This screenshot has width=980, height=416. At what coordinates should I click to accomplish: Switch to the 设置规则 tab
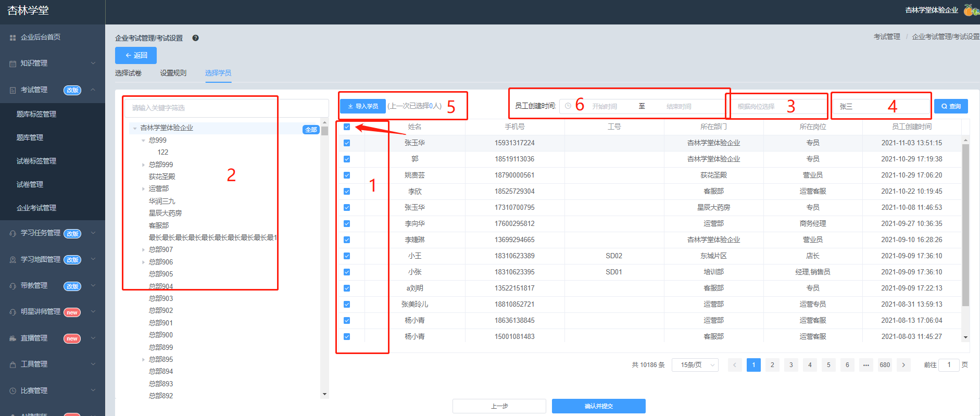pyautogui.click(x=173, y=73)
